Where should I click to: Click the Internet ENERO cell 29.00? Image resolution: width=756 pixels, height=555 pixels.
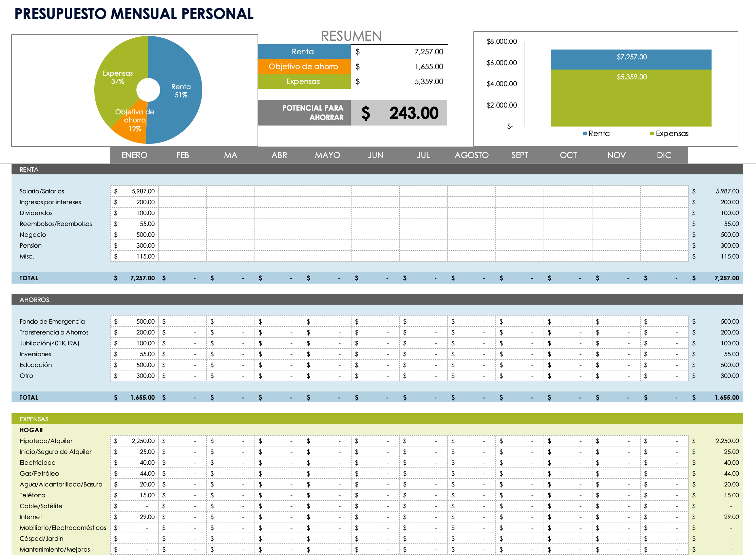click(x=134, y=517)
